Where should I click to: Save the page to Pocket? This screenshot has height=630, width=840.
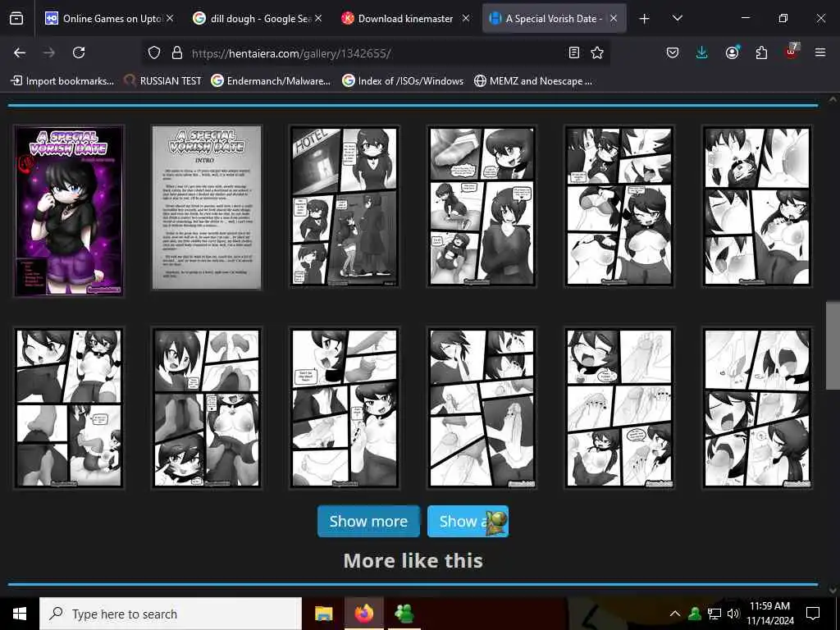673,52
